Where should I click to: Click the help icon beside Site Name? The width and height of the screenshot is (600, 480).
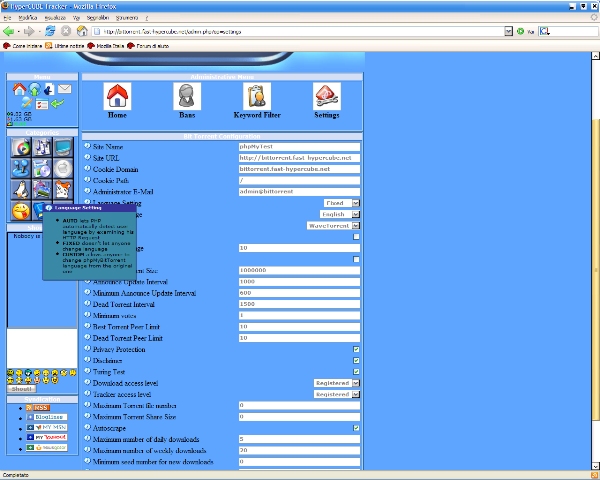pyautogui.click(x=87, y=146)
